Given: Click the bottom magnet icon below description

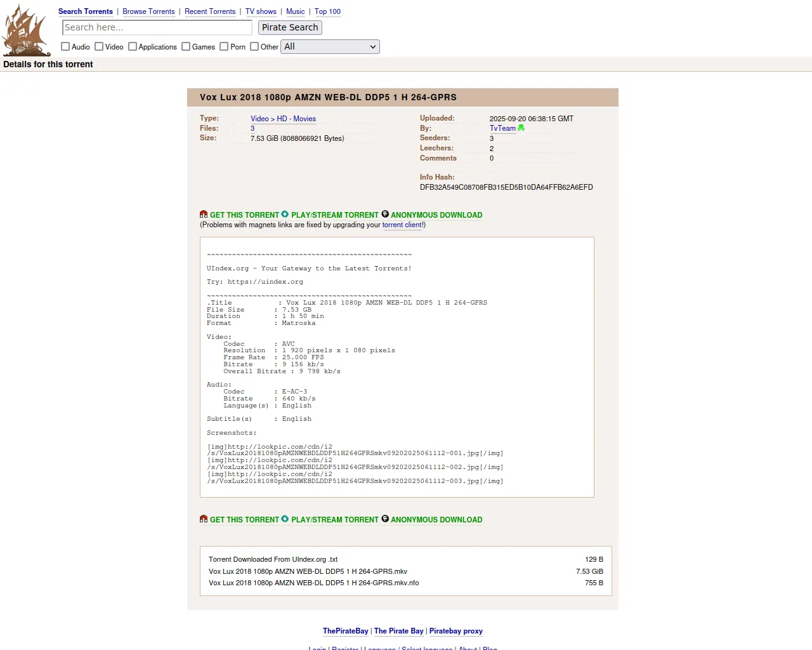Looking at the screenshot, I should 204,519.
